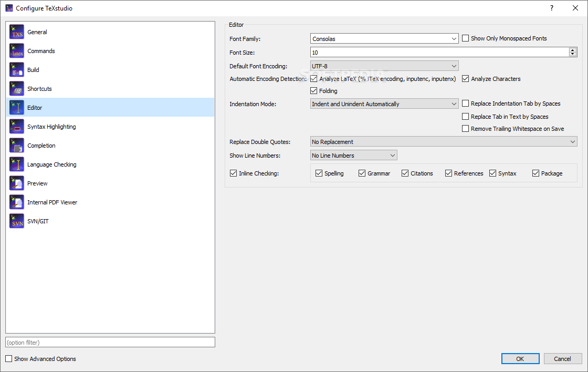Screen dimensions: 588x372
Task: Click the Shortcuts keyboard icon
Action: (17, 89)
